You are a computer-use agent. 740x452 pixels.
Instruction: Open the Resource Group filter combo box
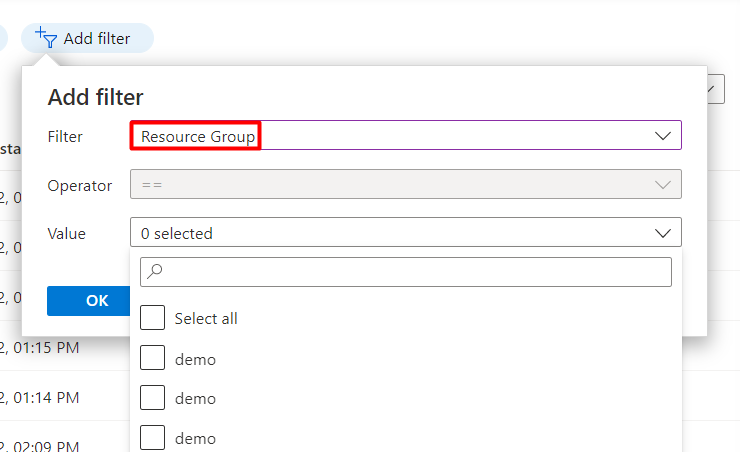pos(405,135)
